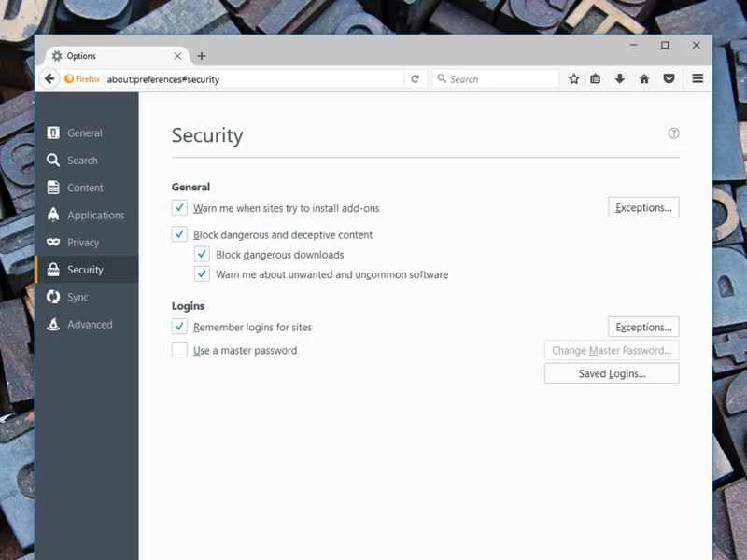Uncheck Remember logins for sites
Screen dimensions: 747x560
tap(179, 327)
